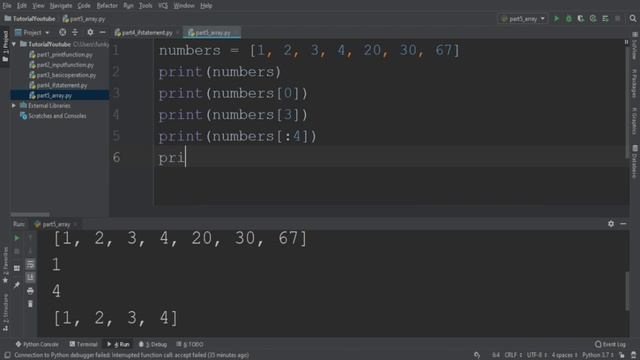Click the down arrow in Run panel toolbar
The height and width of the screenshot is (360, 640).
[x=30, y=251]
